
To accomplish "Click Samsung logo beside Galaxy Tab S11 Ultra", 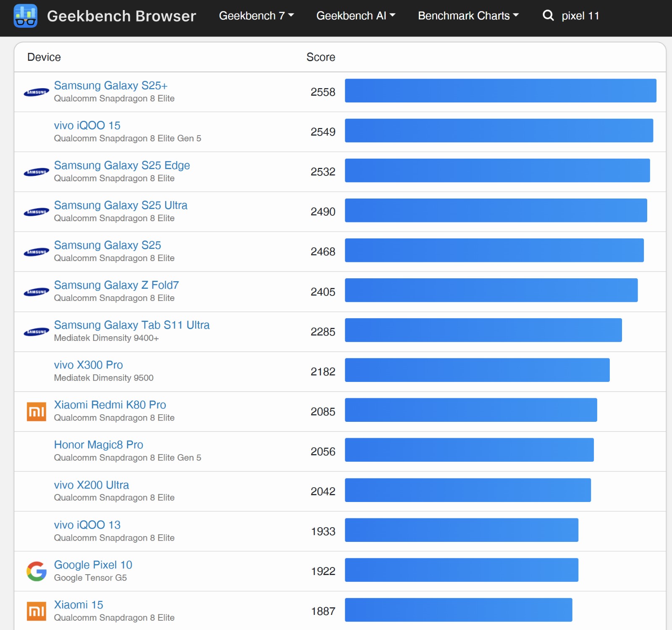I will point(37,332).
